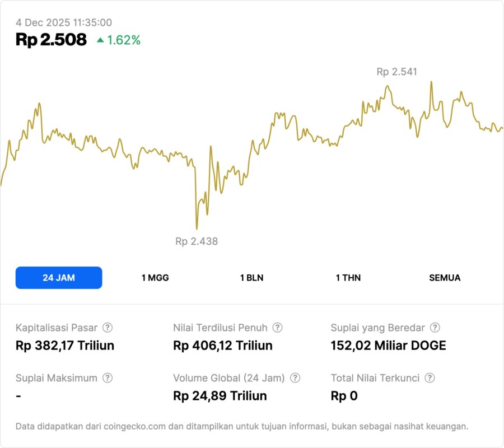Switch chart to 1 BLN range
The image size is (504, 448).
(x=251, y=278)
